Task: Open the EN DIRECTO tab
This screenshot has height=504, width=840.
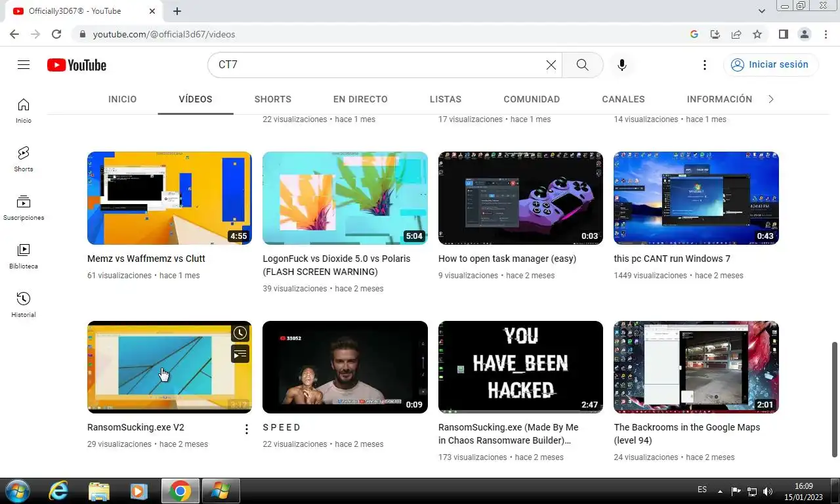Action: (x=360, y=99)
